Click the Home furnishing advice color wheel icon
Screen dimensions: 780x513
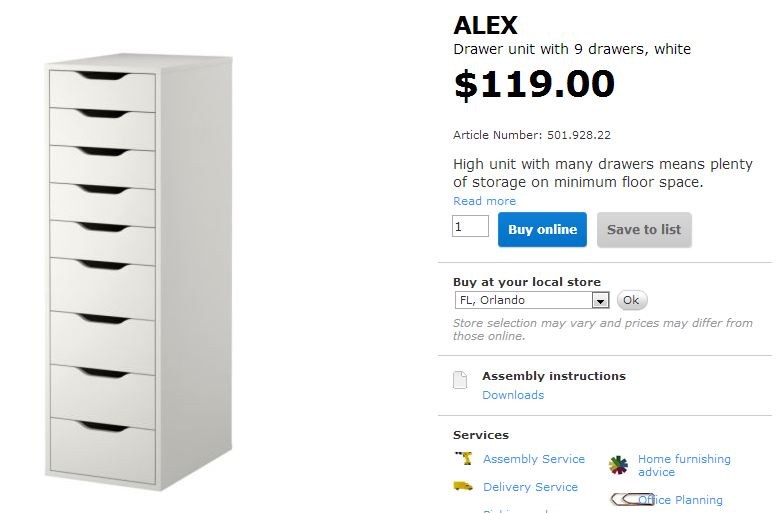pos(619,465)
